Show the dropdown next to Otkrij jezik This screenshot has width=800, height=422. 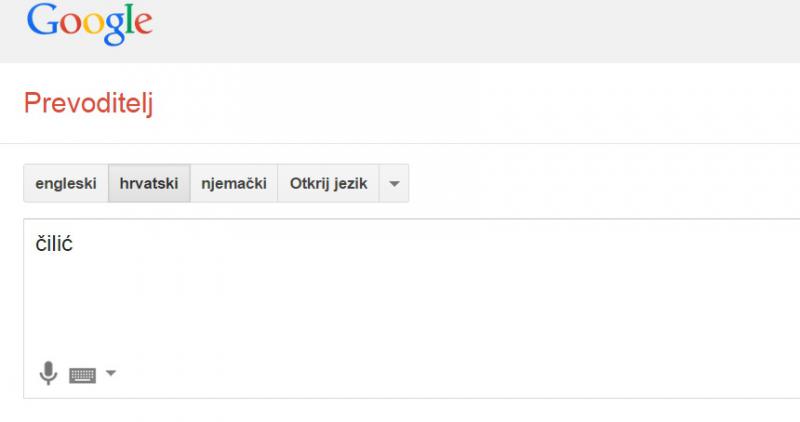point(394,184)
